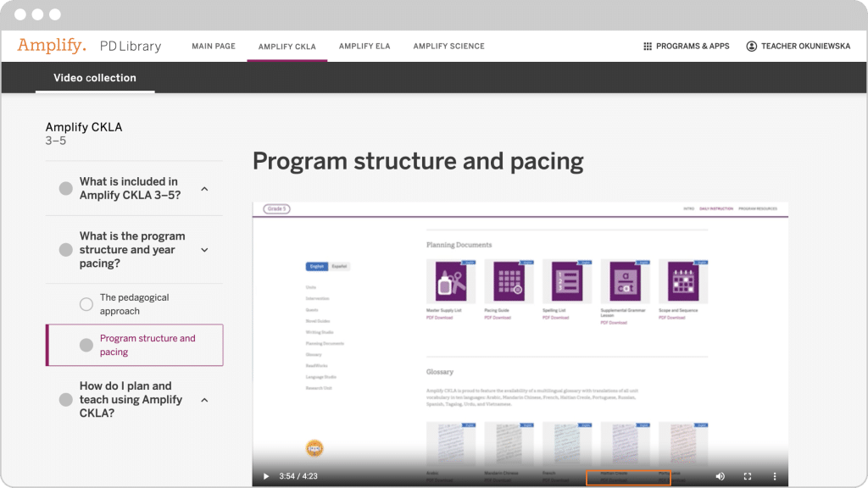This screenshot has height=488, width=868.
Task: Click ReadWorks in the video sidebar
Action: pos(317,366)
